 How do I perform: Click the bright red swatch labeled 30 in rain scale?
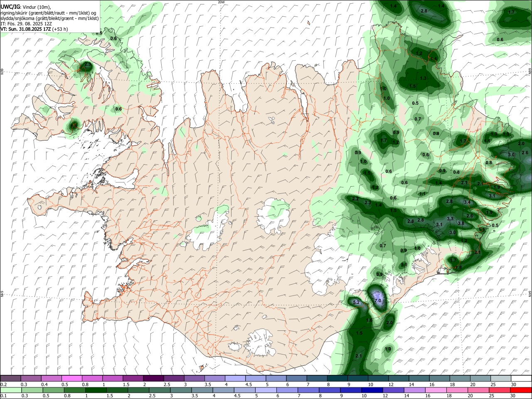520,390
